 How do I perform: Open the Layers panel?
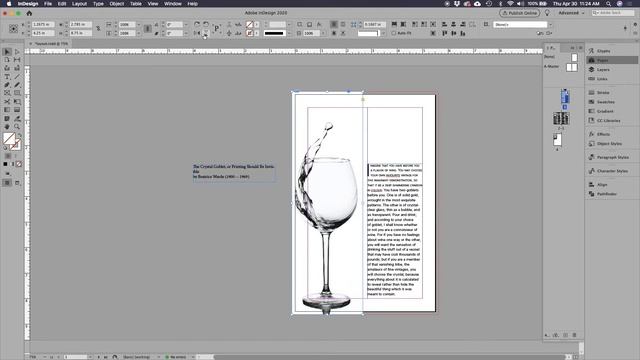click(x=603, y=70)
